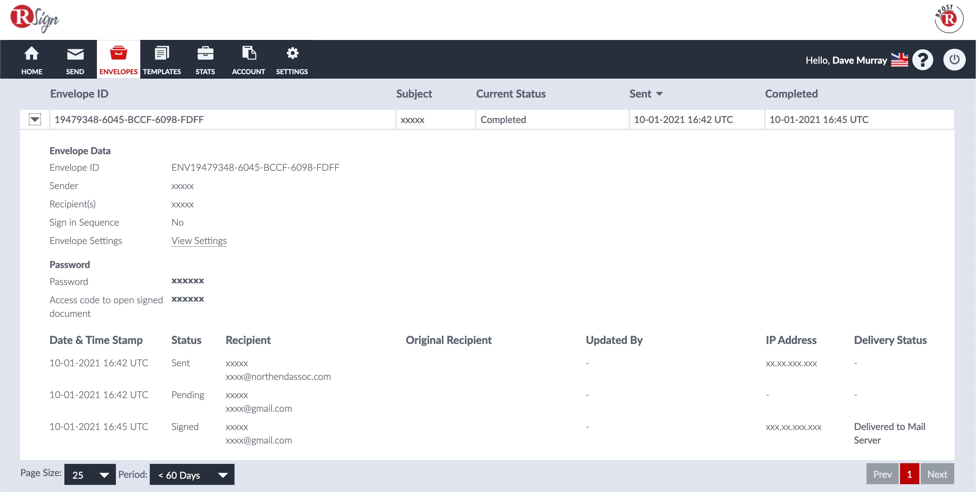980x492 pixels.
Task: Open Templates via document icon
Action: click(162, 53)
